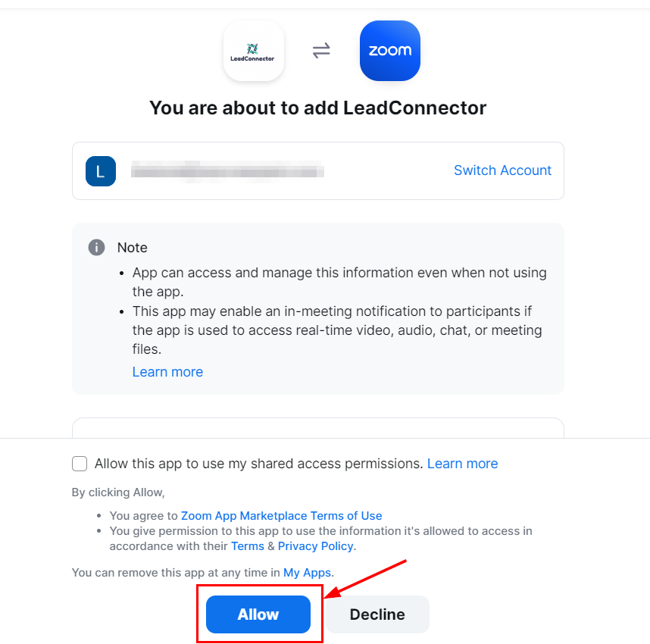
Task: View the app's Terms
Action: [x=248, y=546]
